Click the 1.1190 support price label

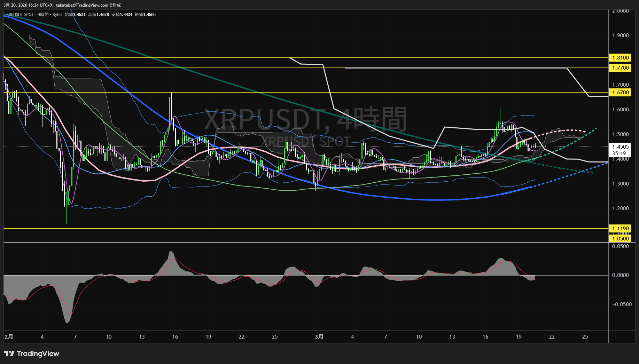coord(620,229)
